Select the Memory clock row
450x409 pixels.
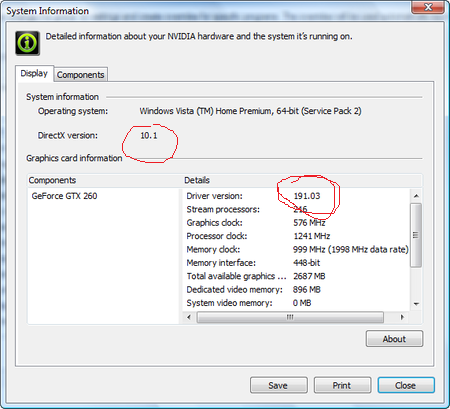296,249
